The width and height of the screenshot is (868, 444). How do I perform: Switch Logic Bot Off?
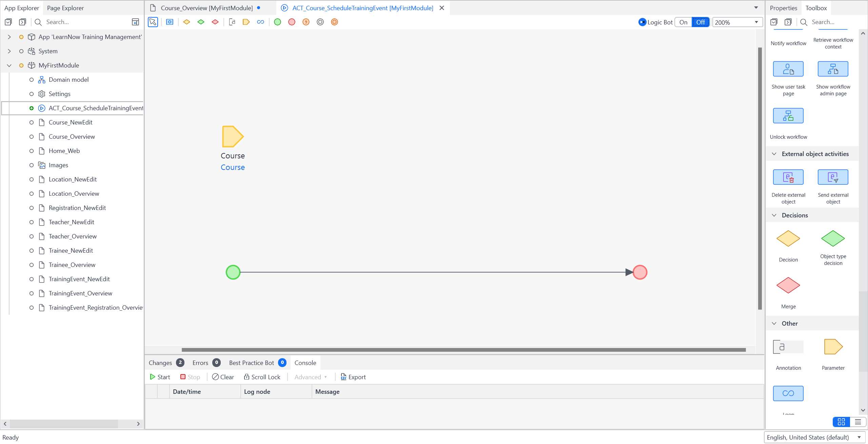click(700, 22)
